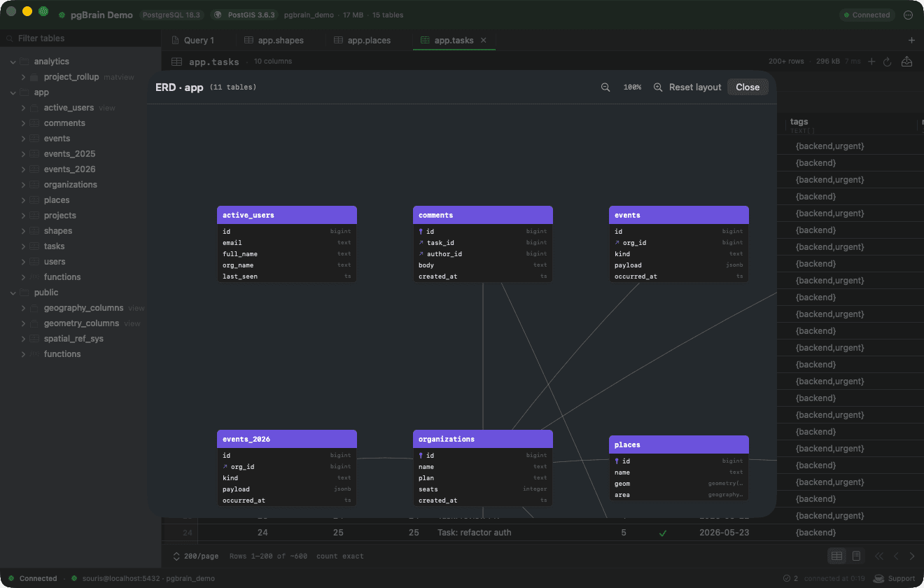Click the coffee cup Support icon
Image resolution: width=924 pixels, height=588 pixels.
(x=878, y=579)
